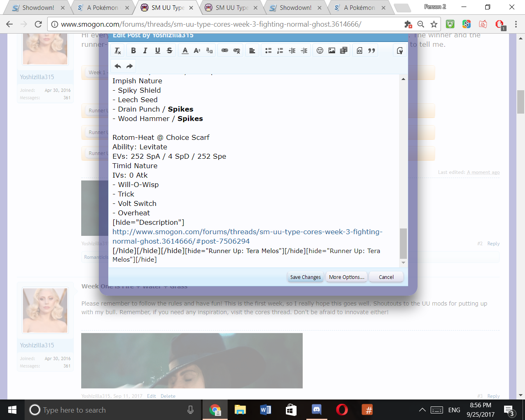Click the Remove Formatting icon in editor toolbar

coord(118,50)
